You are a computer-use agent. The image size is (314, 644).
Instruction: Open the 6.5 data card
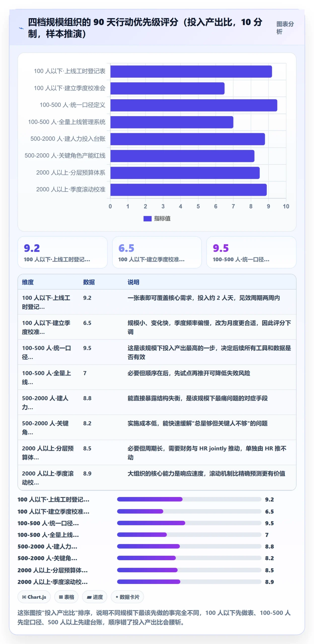point(157,252)
